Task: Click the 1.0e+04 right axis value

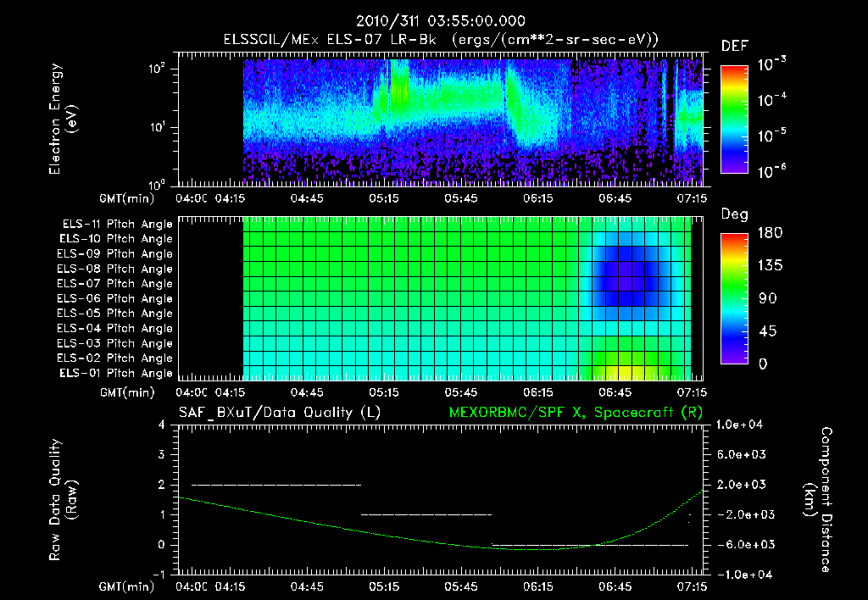Action: click(739, 425)
